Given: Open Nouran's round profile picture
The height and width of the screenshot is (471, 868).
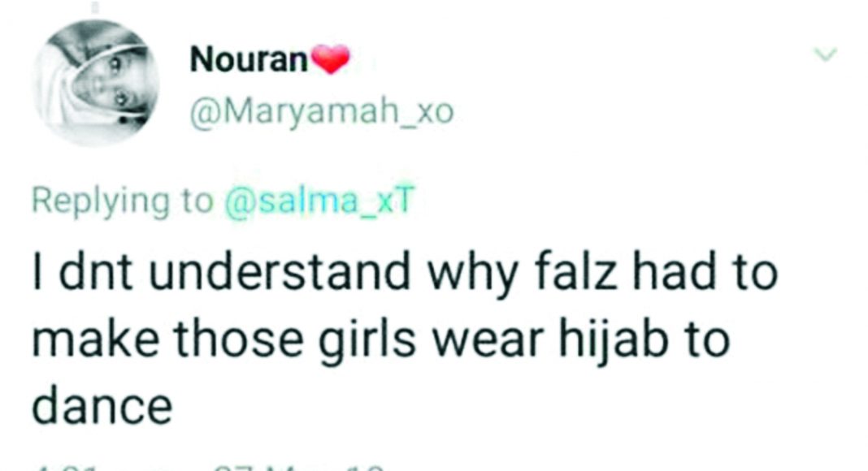Looking at the screenshot, I should pyautogui.click(x=97, y=83).
